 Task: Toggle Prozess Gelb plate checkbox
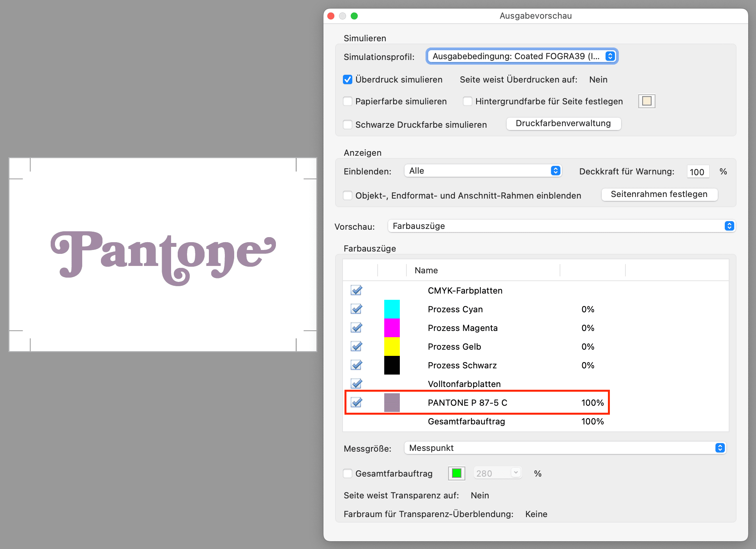pyautogui.click(x=357, y=347)
